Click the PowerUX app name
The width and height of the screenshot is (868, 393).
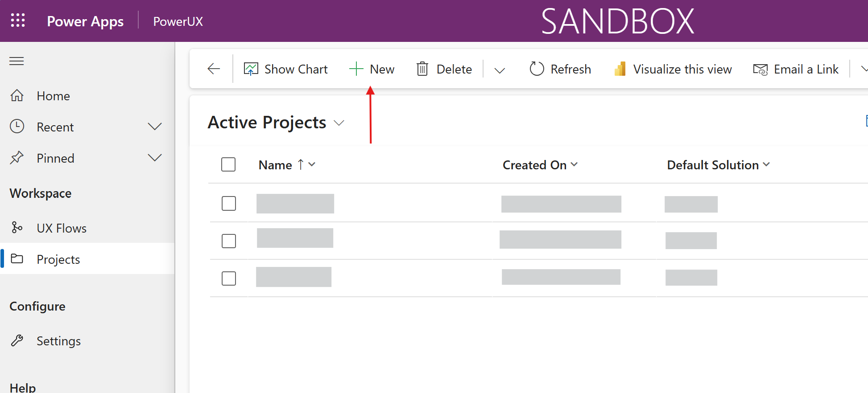[x=178, y=21]
